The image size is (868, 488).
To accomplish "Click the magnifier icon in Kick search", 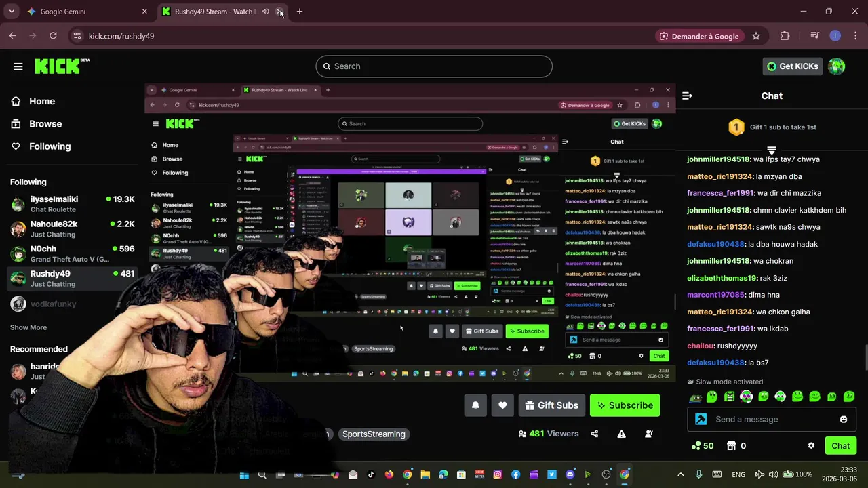I will [327, 66].
